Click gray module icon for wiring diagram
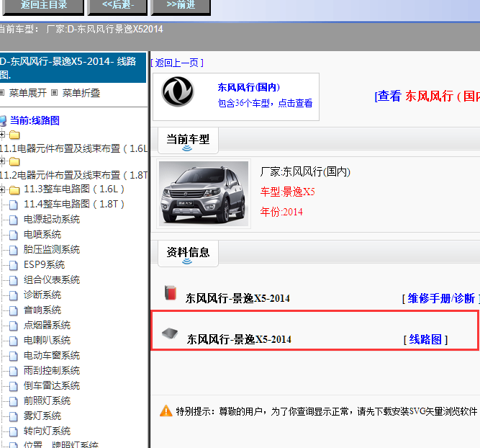Viewport: 480px width, 448px height. [x=170, y=333]
